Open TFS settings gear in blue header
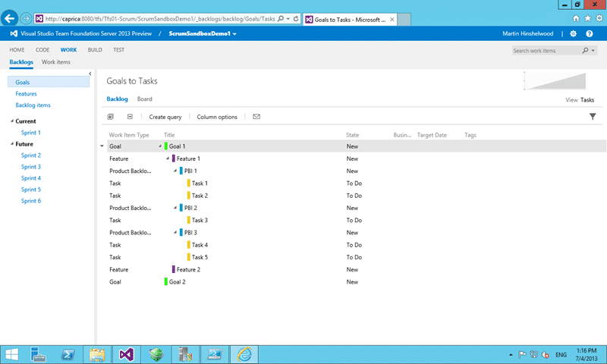The image size is (607, 364). 574,33
